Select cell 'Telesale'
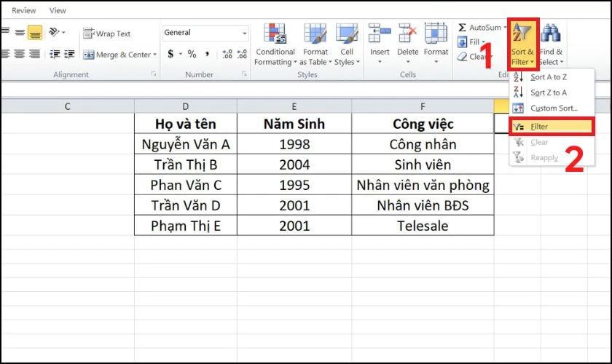Viewport: 612px width, 364px height. 423,226
